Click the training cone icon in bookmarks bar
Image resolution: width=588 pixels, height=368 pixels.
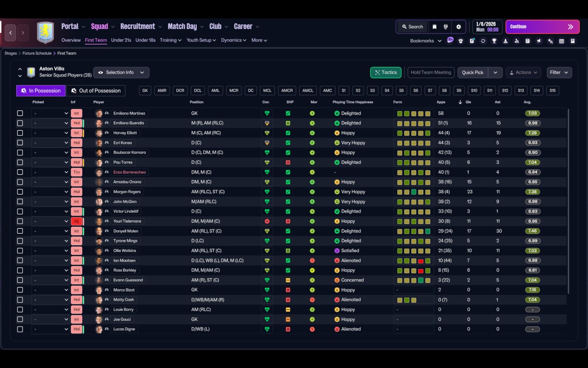pyautogui.click(x=505, y=41)
